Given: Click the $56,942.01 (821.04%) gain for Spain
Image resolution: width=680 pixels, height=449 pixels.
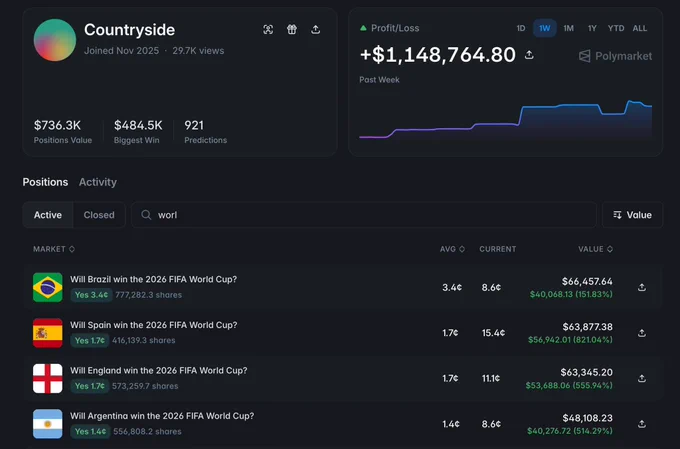Looking at the screenshot, I should 570,340.
